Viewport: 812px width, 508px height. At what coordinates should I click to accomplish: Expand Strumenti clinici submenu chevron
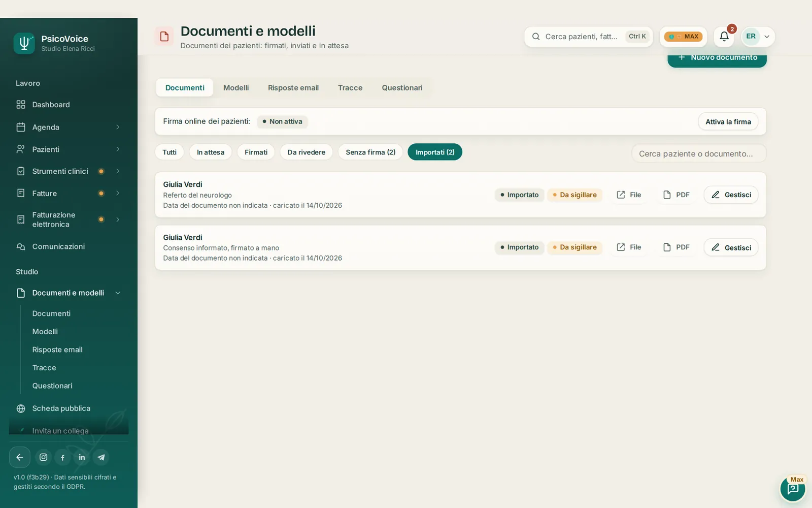click(x=118, y=171)
